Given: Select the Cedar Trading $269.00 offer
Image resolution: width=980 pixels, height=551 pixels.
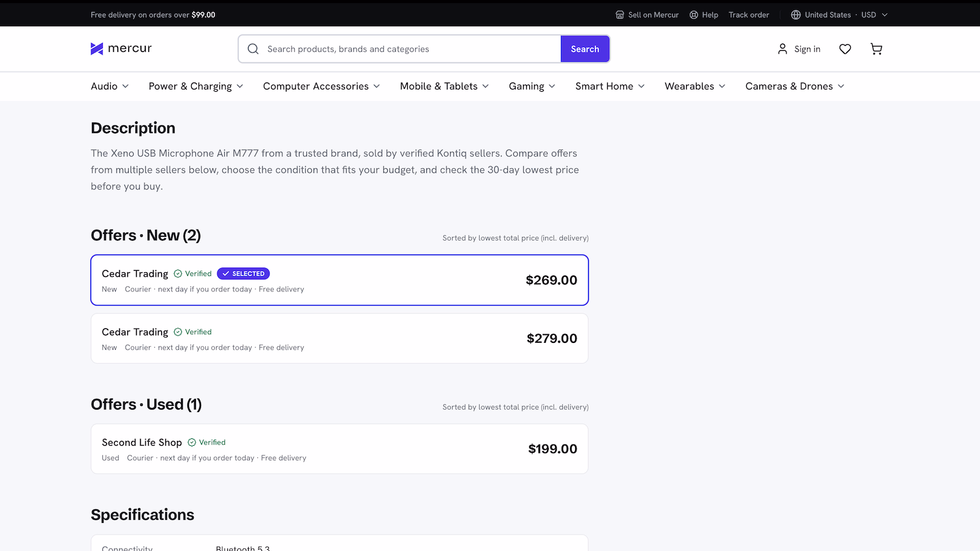Looking at the screenshot, I should click(x=339, y=280).
